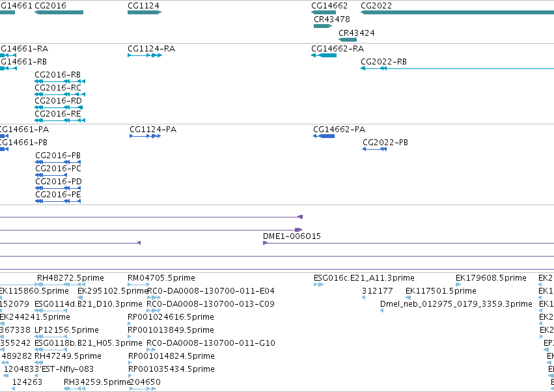Open protein CG2016-PC

coord(58,169)
